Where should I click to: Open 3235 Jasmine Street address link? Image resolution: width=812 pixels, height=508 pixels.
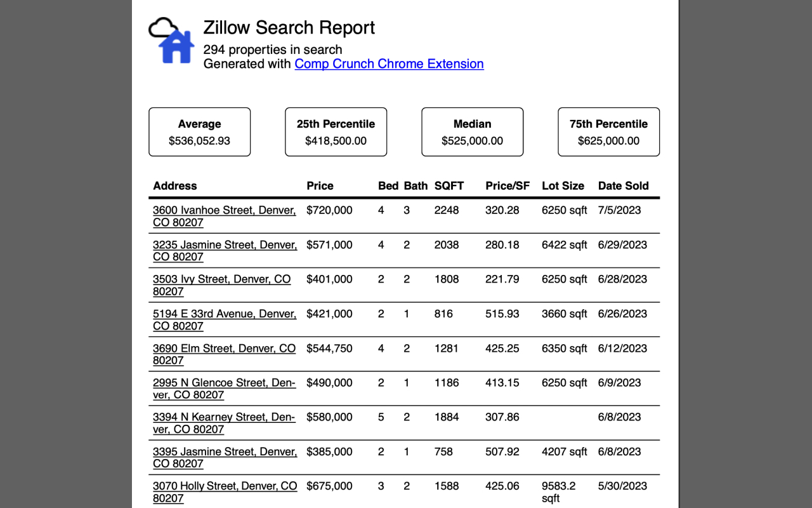click(x=225, y=251)
